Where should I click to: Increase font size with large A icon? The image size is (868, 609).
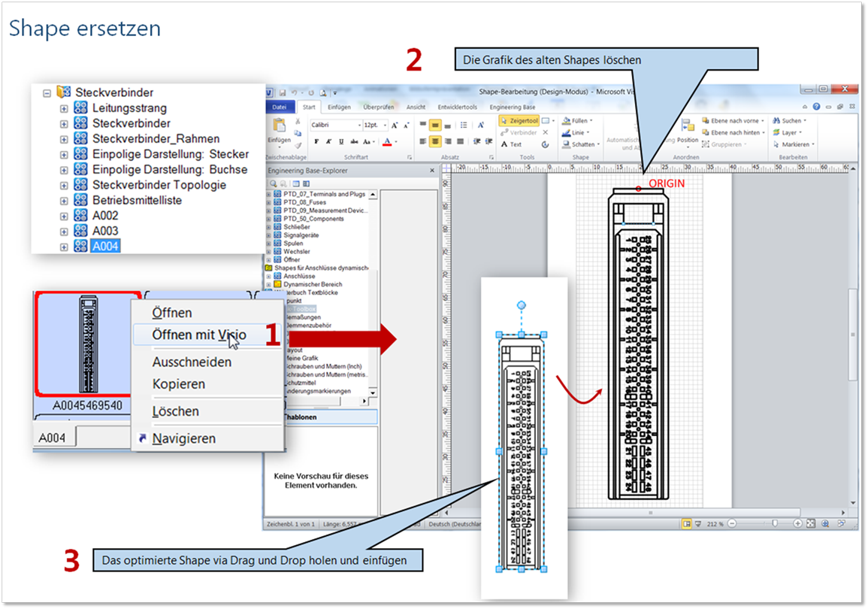(395, 125)
